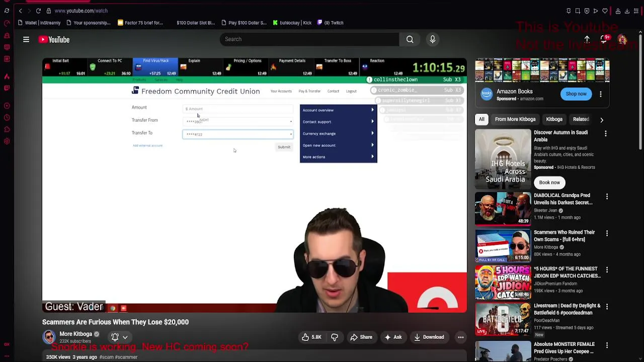
Task: Toggle the notification bell for More Kitboga
Action: pyautogui.click(x=119, y=337)
